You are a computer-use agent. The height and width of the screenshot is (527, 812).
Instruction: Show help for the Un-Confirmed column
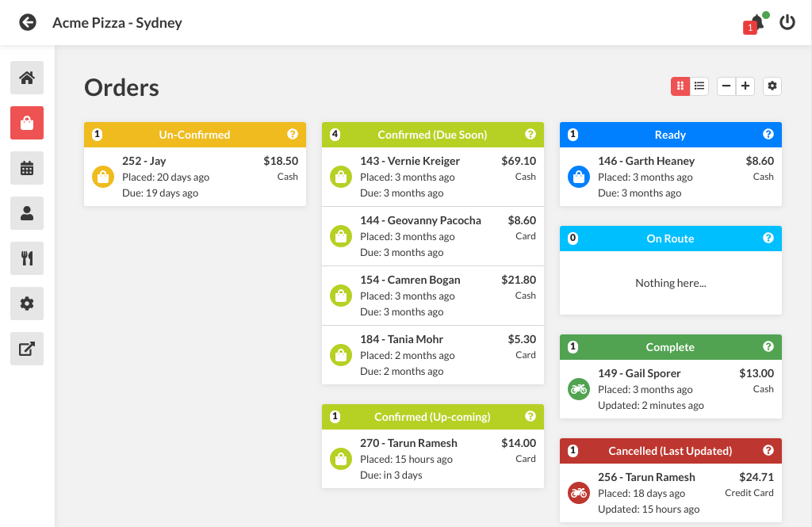(x=293, y=135)
